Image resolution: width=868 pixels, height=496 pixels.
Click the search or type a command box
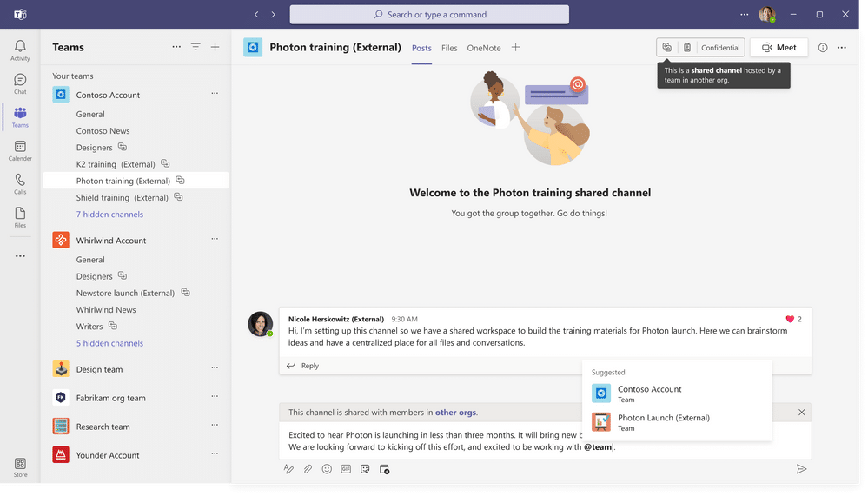pyautogui.click(x=429, y=15)
